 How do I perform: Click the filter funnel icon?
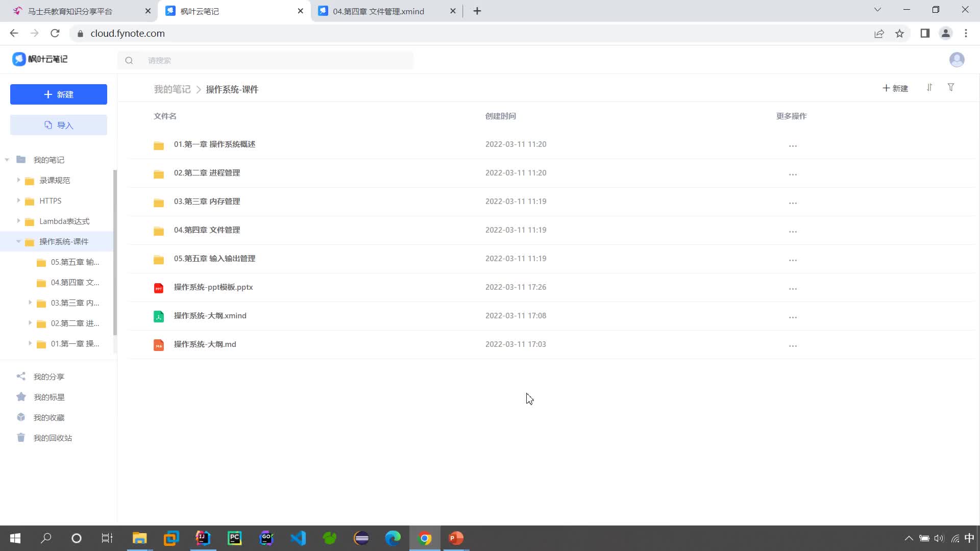pos(951,88)
